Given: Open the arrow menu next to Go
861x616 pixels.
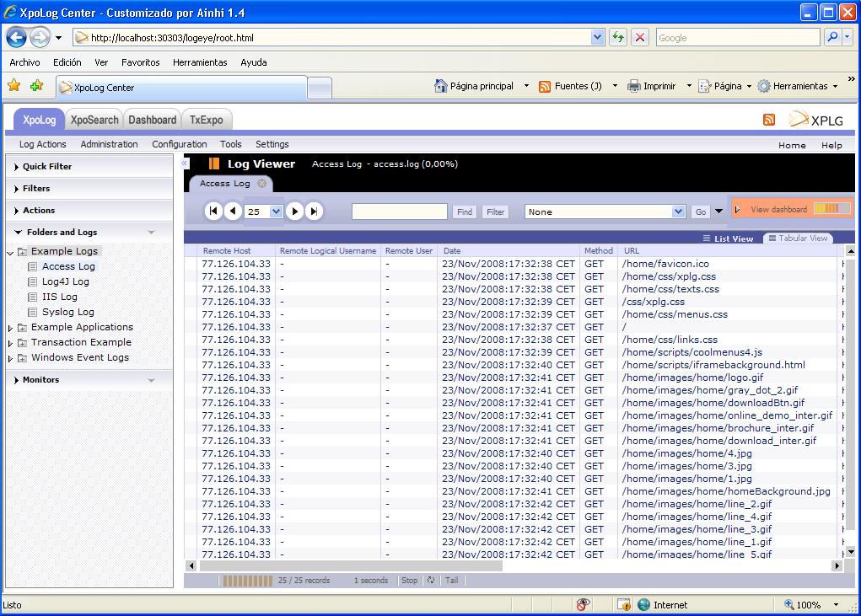Looking at the screenshot, I should click(718, 212).
